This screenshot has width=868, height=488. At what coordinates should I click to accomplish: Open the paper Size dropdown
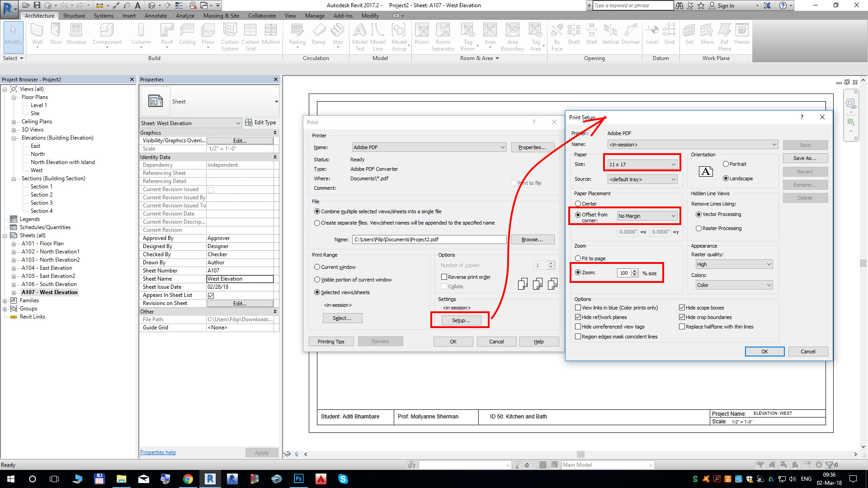(642, 164)
